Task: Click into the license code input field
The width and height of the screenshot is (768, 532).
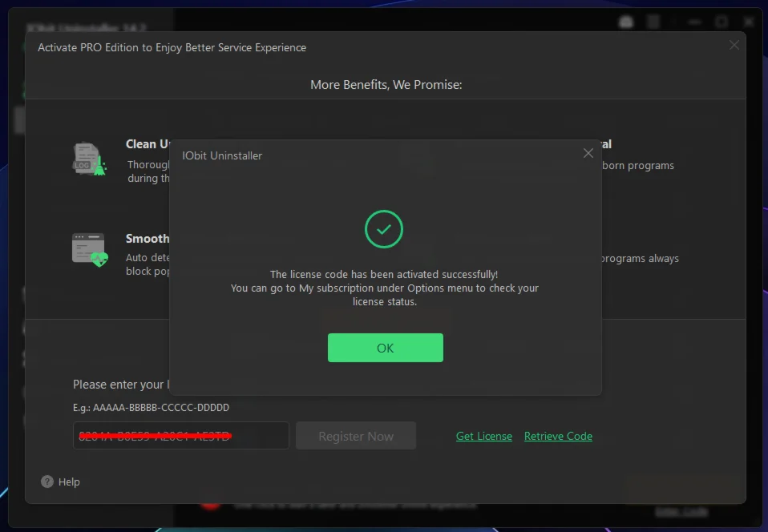Action: (180, 436)
